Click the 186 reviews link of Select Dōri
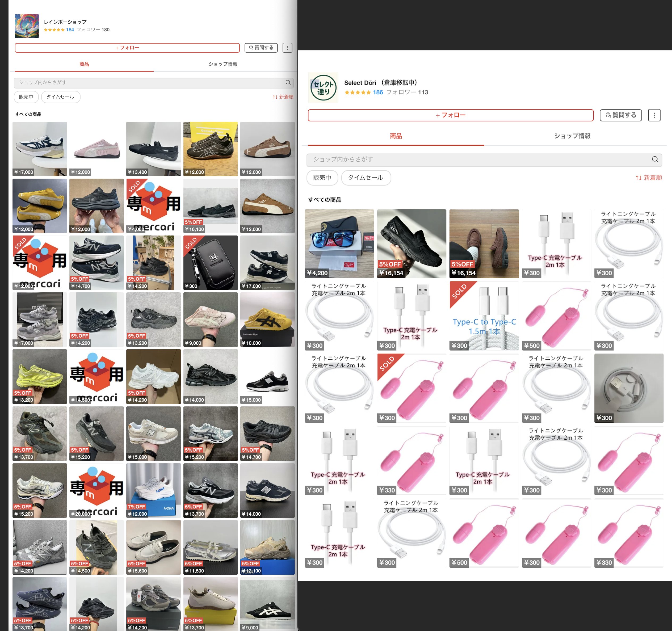This screenshot has width=672, height=631. point(377,92)
